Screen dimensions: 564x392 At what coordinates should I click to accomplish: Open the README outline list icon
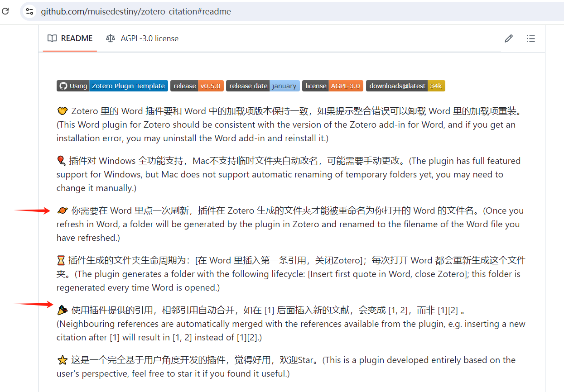pyautogui.click(x=531, y=38)
